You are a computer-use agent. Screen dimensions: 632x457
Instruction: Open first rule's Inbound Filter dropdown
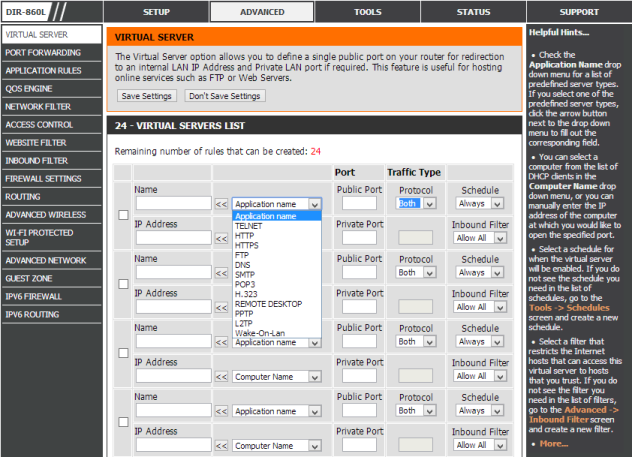pyautogui.click(x=480, y=238)
